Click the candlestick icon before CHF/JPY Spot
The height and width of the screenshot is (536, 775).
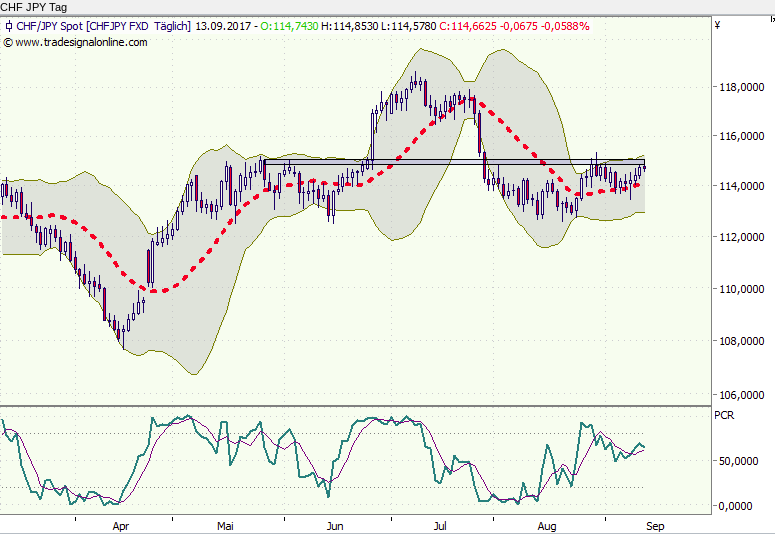coord(8,26)
